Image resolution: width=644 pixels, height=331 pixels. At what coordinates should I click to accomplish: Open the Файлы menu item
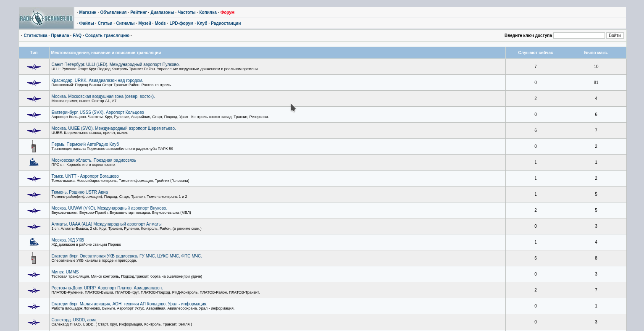[87, 24]
